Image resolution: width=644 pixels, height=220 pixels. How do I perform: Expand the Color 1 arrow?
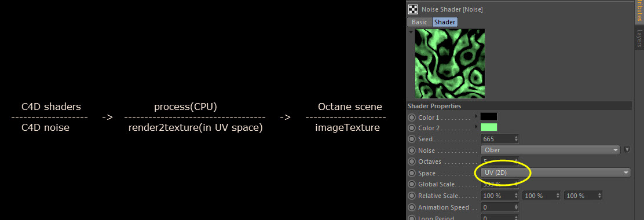pos(477,116)
